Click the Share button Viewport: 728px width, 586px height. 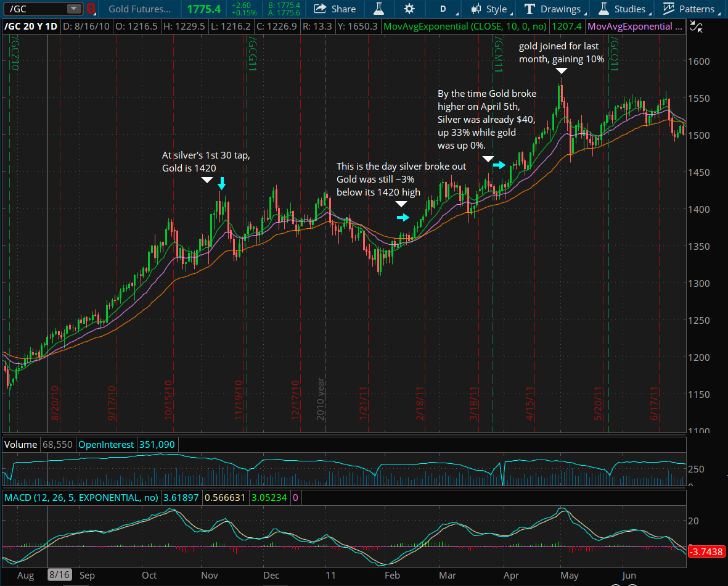pos(335,9)
